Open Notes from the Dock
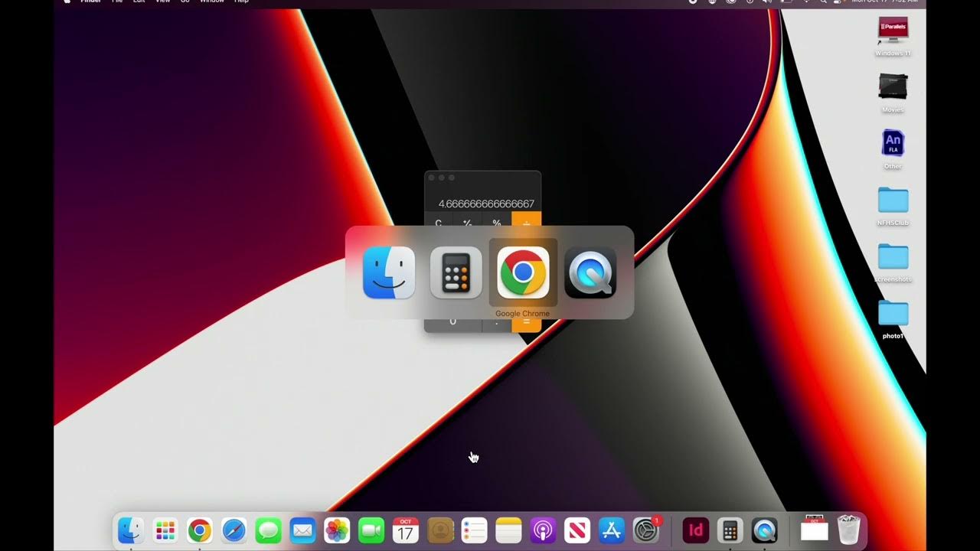This screenshot has width=980, height=551. click(x=508, y=530)
